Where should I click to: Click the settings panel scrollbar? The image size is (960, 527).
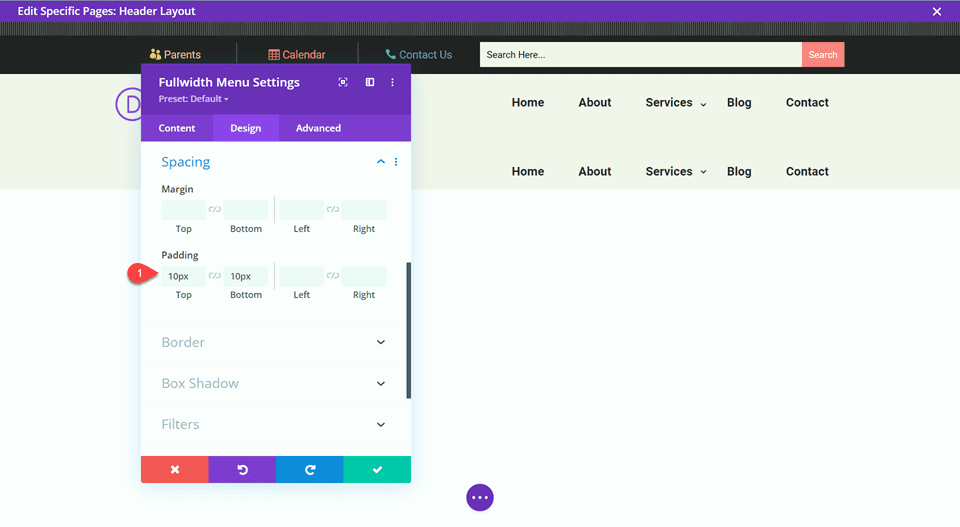click(408, 331)
